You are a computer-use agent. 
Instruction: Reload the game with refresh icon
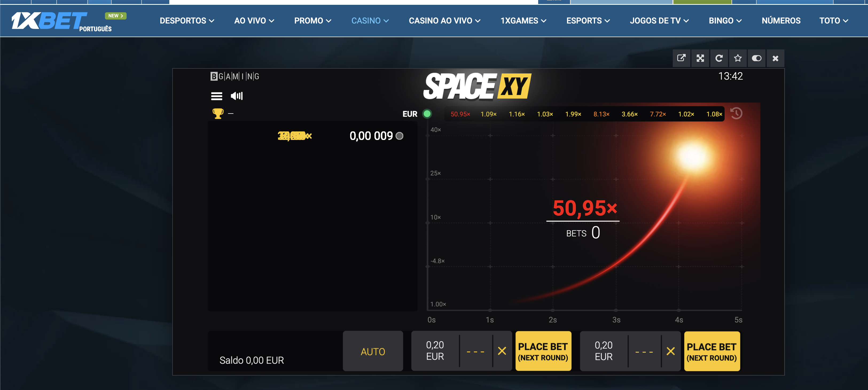pyautogui.click(x=719, y=58)
